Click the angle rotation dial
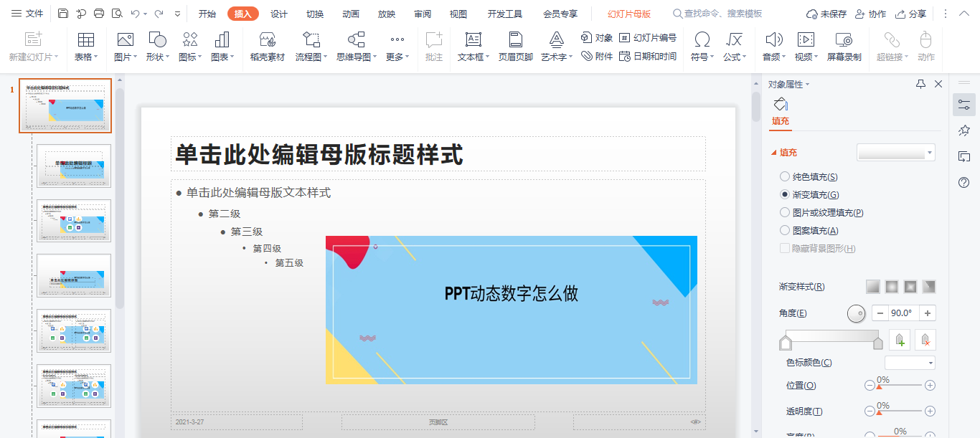This screenshot has height=438, width=980. coord(857,313)
